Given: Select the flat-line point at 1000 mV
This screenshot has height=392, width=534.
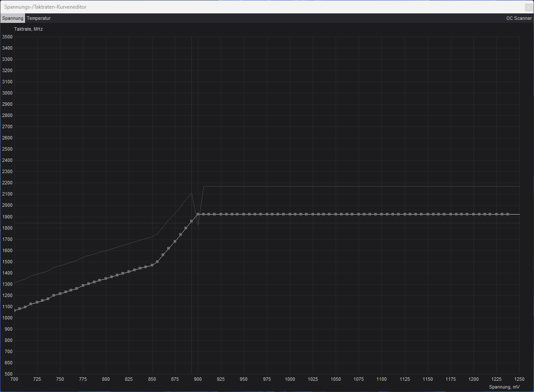Looking at the screenshot, I should tap(289, 214).
